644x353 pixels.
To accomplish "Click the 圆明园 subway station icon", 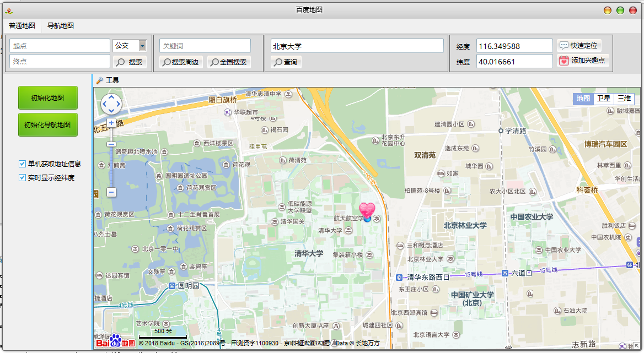I will pos(172,286).
